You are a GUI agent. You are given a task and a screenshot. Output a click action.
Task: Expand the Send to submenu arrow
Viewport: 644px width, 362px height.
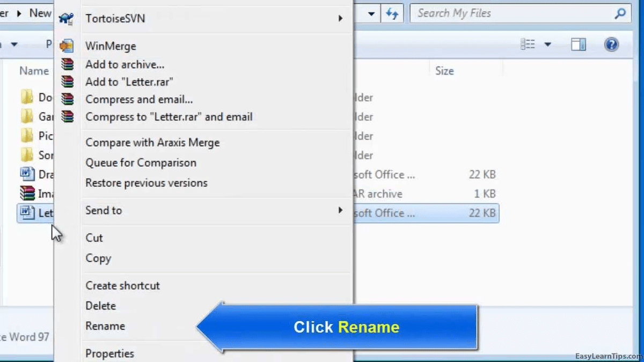[x=341, y=210]
